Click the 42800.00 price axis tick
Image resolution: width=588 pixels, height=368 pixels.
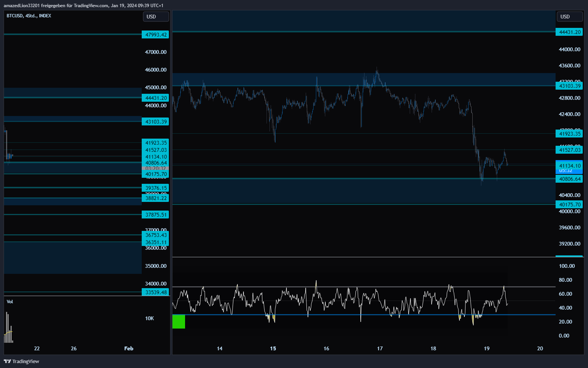pos(570,98)
